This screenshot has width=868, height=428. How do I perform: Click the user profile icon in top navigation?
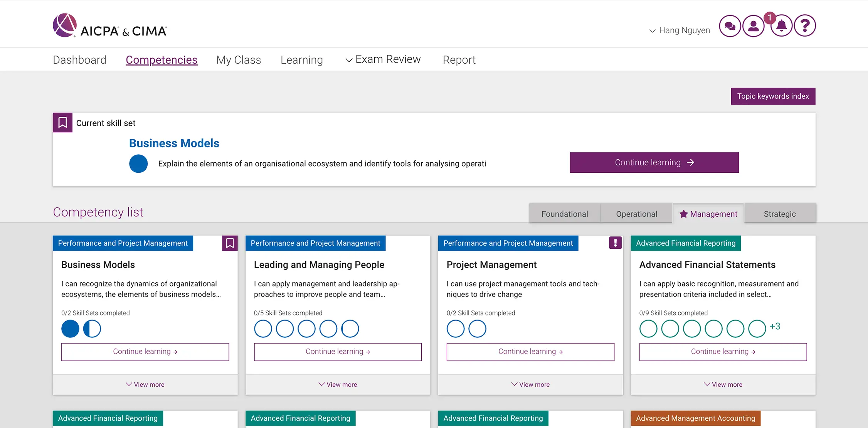click(x=754, y=25)
